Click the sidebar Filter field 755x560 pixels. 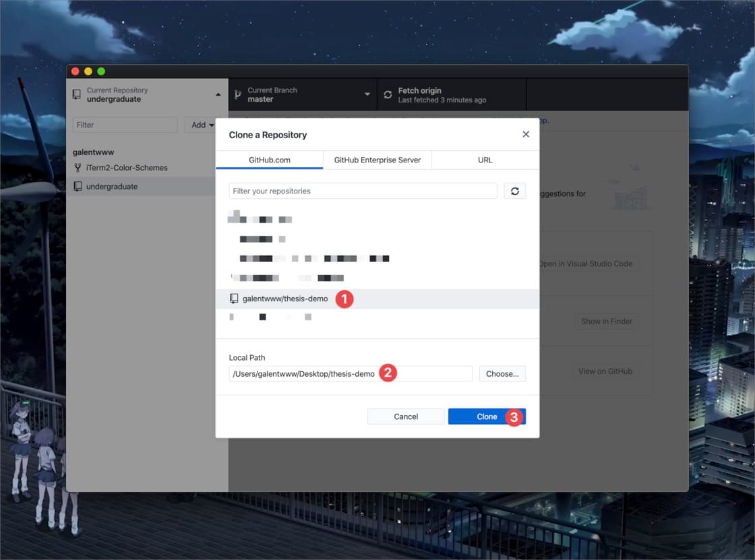(x=125, y=125)
